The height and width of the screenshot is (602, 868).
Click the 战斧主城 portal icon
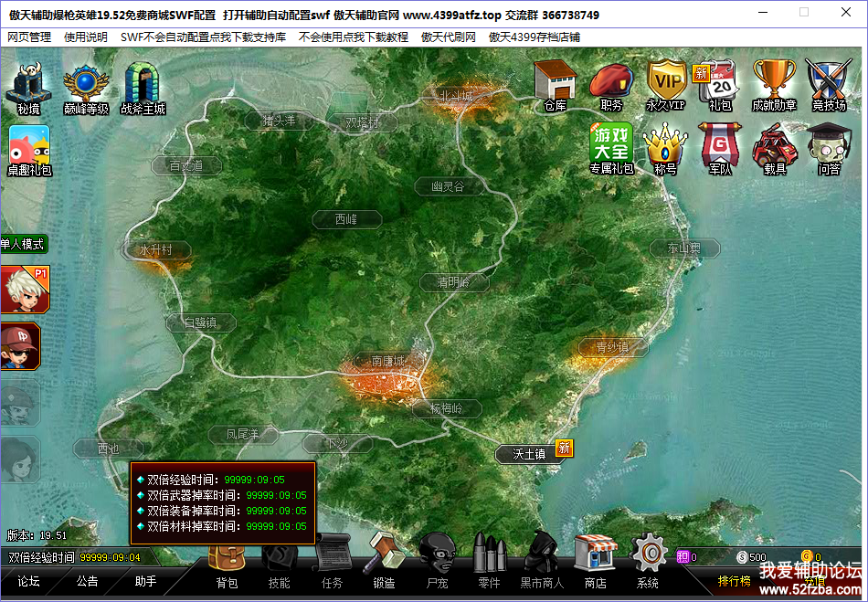pyautogui.click(x=143, y=87)
